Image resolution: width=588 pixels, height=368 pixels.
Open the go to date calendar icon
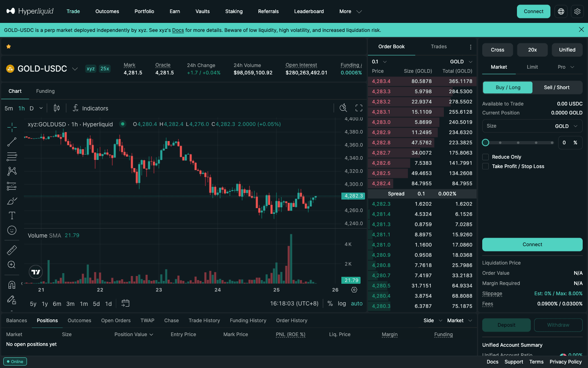point(125,303)
